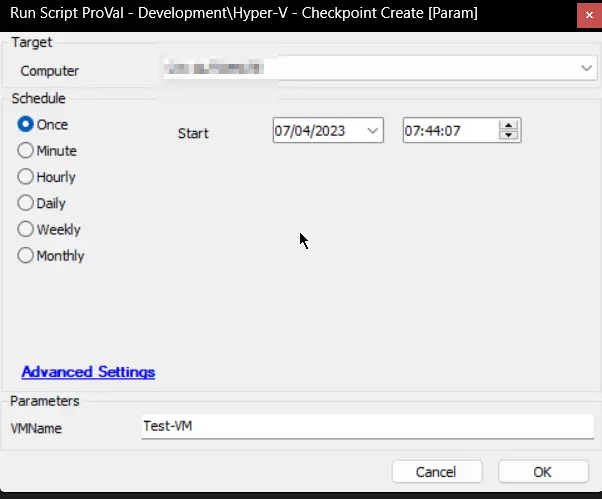This screenshot has height=499, width=602.
Task: Open the Start date picker arrow
Action: [372, 131]
